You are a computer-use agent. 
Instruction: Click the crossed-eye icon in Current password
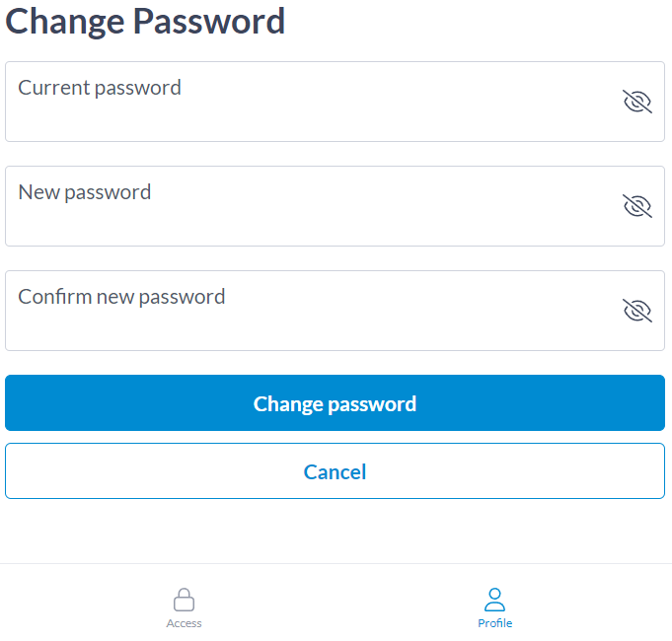pos(637,102)
